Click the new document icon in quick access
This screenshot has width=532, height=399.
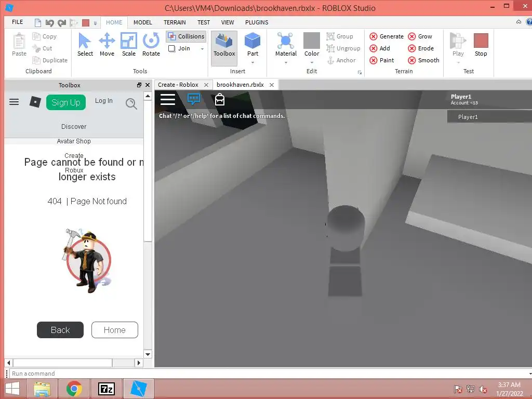click(x=38, y=23)
